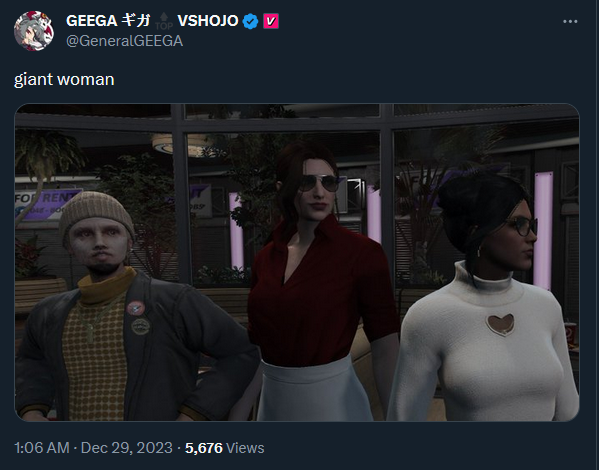Click the aviator sunglasses in the image

[x=318, y=183]
